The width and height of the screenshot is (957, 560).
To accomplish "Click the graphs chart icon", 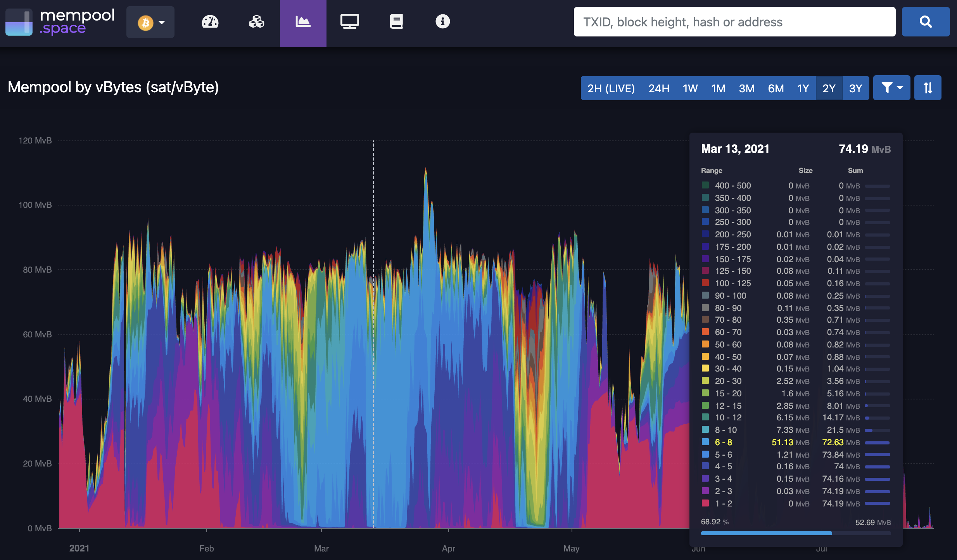I will click(x=303, y=22).
